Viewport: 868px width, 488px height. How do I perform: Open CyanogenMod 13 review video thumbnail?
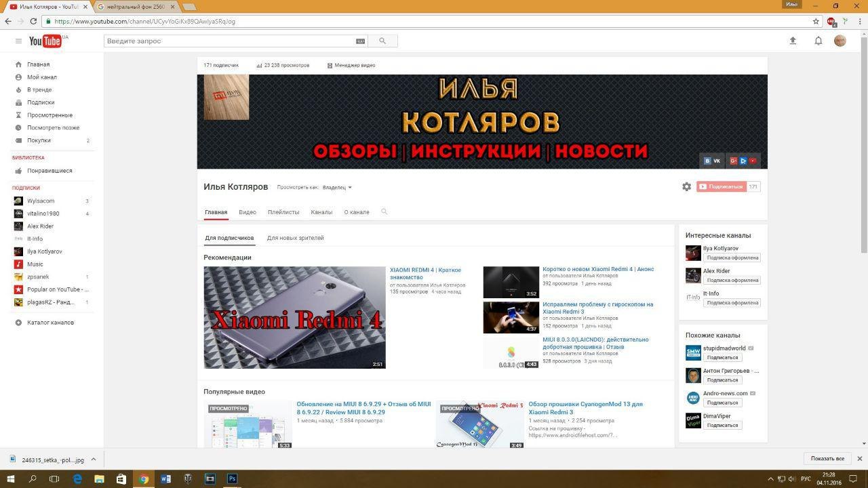480,425
